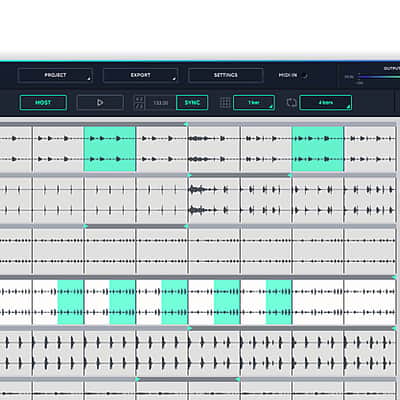
Task: Click the lower tempo divider button
Action: pyautogui.click(x=140, y=106)
